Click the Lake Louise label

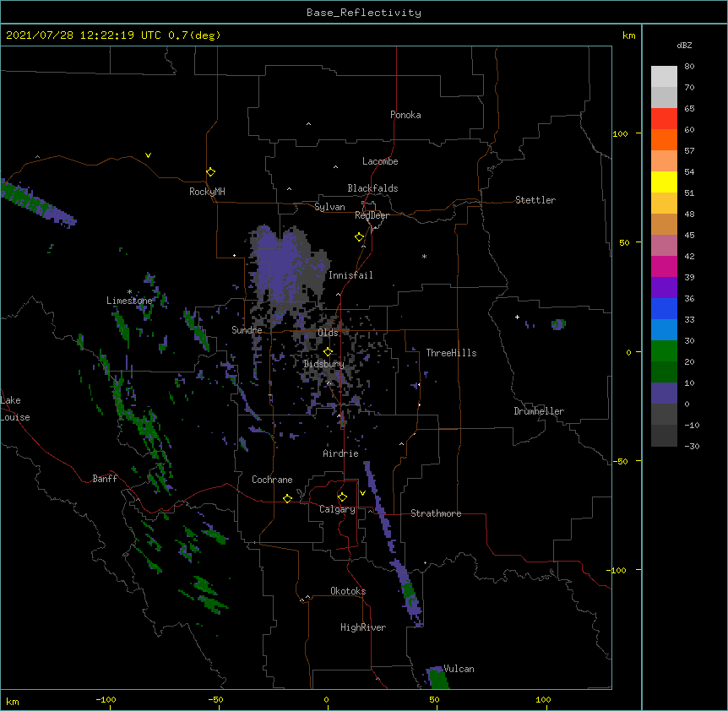coord(15,409)
